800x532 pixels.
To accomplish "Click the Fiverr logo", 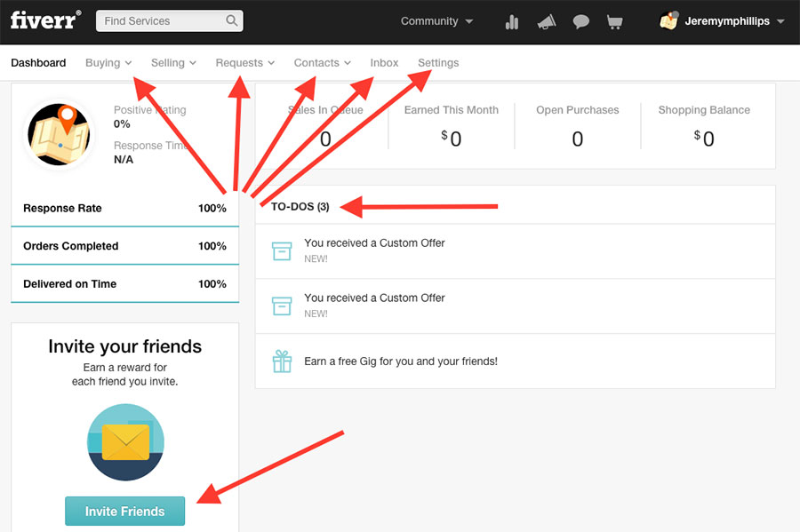I will tap(45, 20).
